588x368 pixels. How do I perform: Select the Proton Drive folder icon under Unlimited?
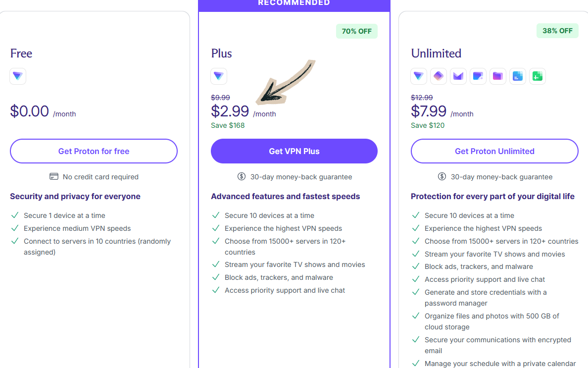[x=498, y=76]
